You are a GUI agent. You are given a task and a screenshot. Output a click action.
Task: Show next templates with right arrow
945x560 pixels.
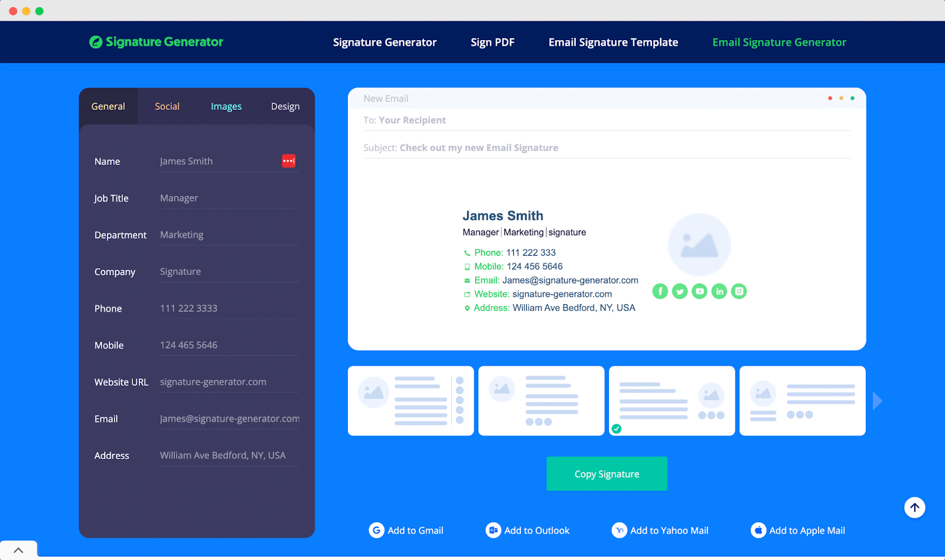(x=877, y=401)
